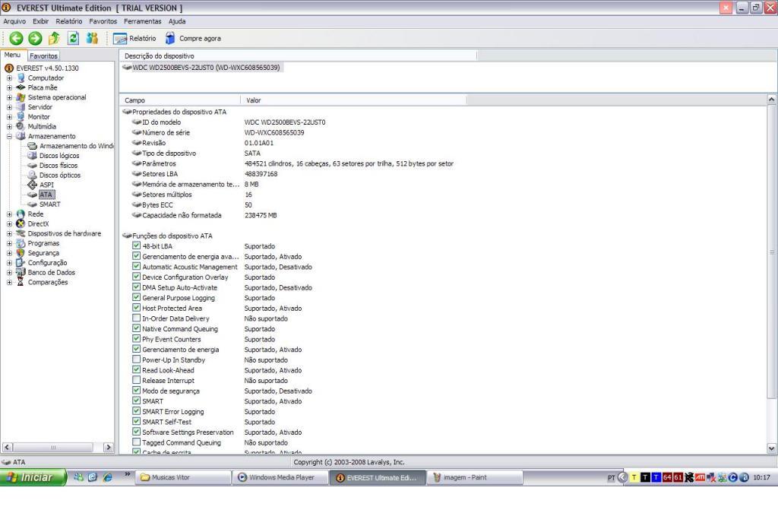Screen dimensions: 778x532
Task: Toggle the In-Order Data Delivery checkbox
Action: click(x=137, y=318)
